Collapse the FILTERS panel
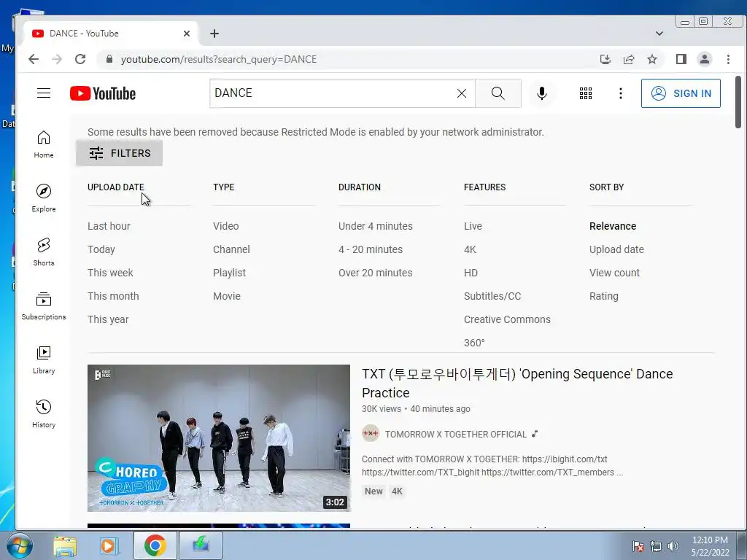This screenshot has width=747, height=560. point(119,153)
